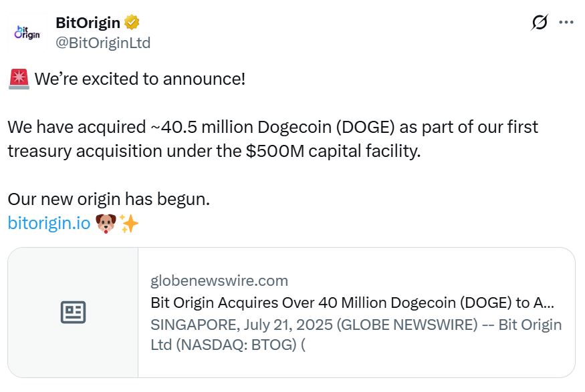Click the "Ltd (NASDAQ: BTOG)" preview line
Viewport: 585px width, 392px height.
pyautogui.click(x=228, y=345)
